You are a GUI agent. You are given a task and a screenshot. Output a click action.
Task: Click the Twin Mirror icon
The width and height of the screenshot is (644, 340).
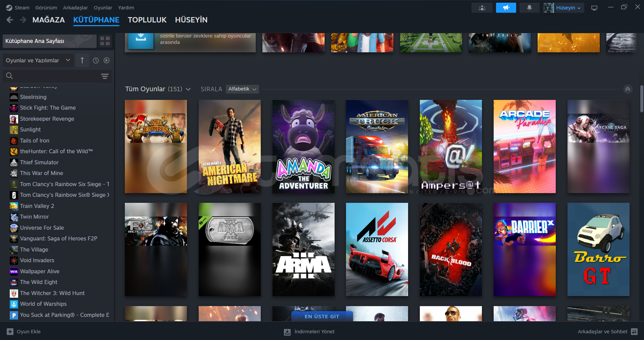pyautogui.click(x=14, y=217)
